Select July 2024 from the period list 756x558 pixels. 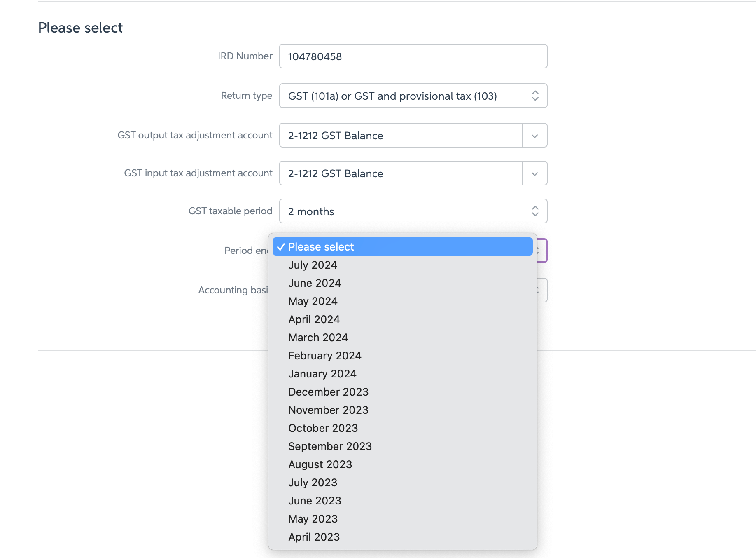click(x=313, y=265)
